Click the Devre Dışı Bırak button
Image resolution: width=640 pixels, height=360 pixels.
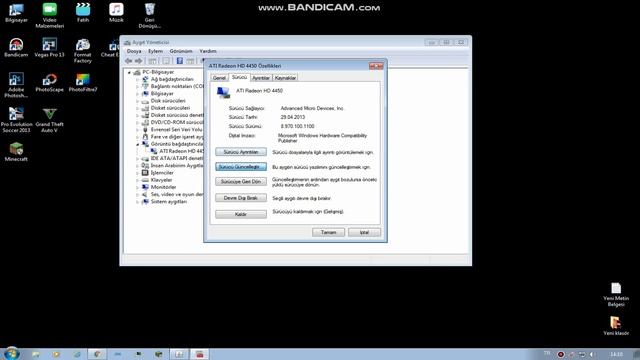click(241, 198)
